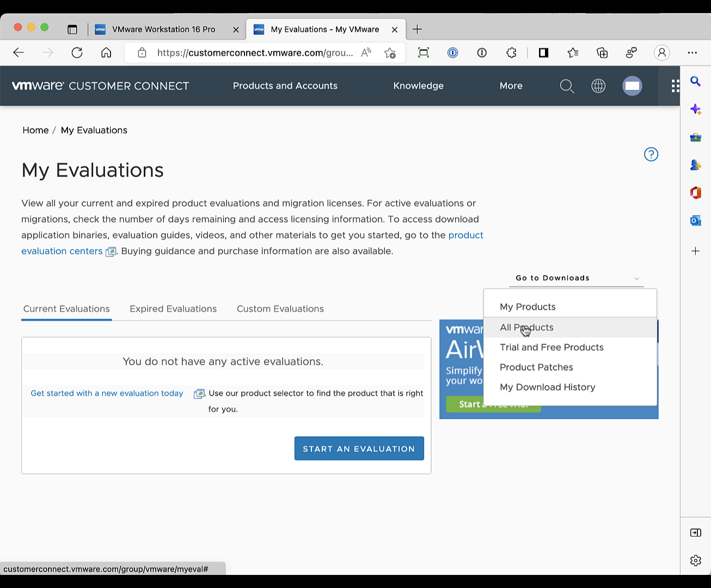This screenshot has width=711, height=588.
Task: Open the apps grid icon in header
Action: pos(675,86)
